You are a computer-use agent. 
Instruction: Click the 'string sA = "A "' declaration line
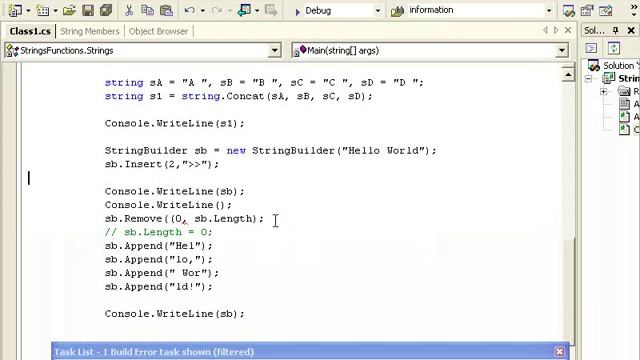(x=264, y=82)
